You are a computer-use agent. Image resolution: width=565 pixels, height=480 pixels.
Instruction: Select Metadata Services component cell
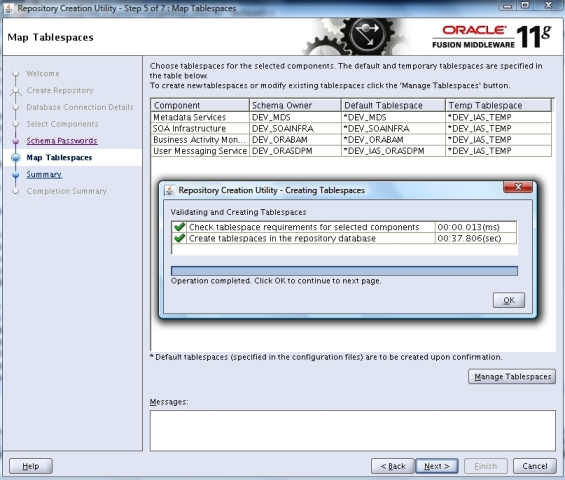coord(200,117)
